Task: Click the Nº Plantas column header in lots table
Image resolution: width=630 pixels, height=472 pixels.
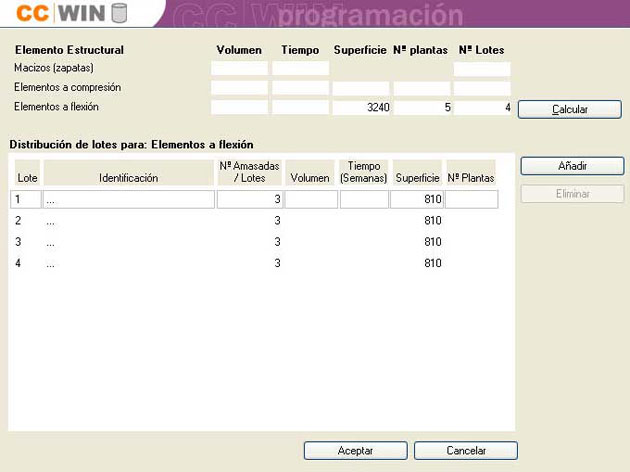Action: coord(470,177)
